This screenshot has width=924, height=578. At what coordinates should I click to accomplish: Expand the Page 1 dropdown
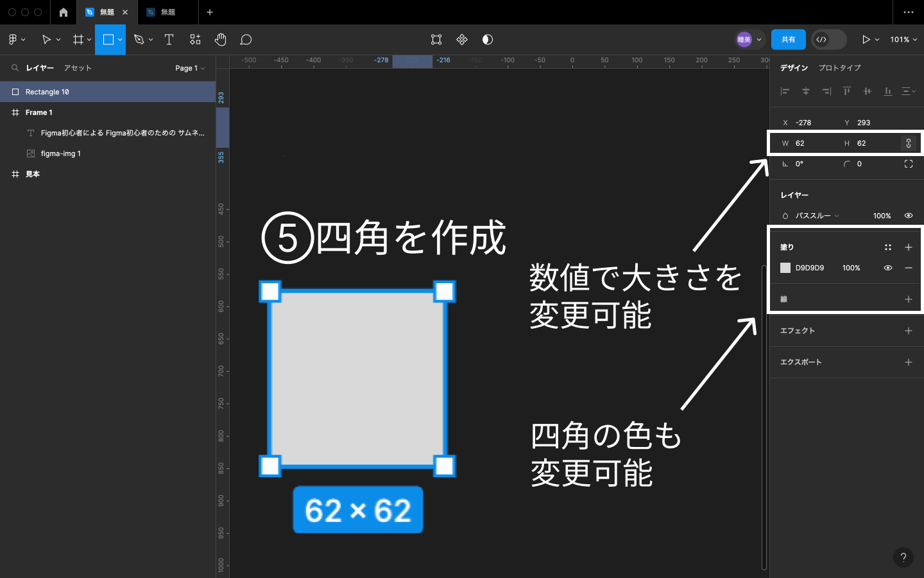(x=190, y=68)
